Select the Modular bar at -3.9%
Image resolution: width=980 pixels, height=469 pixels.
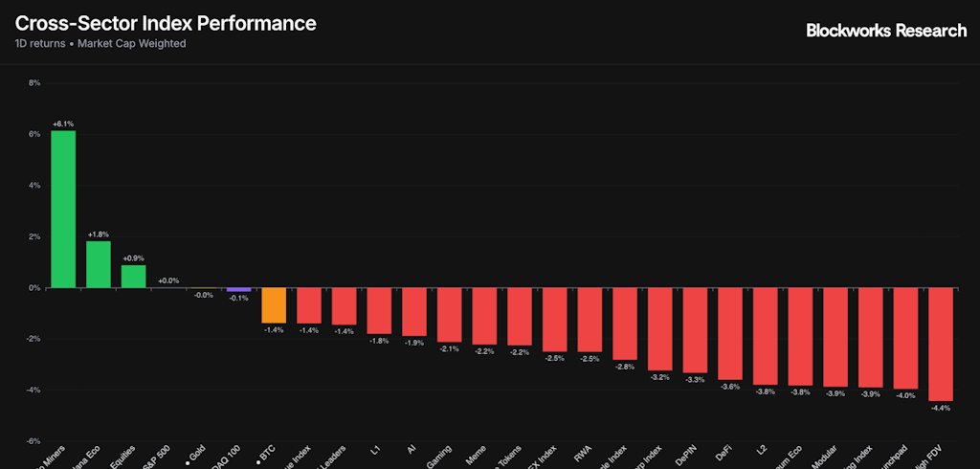(x=835, y=337)
